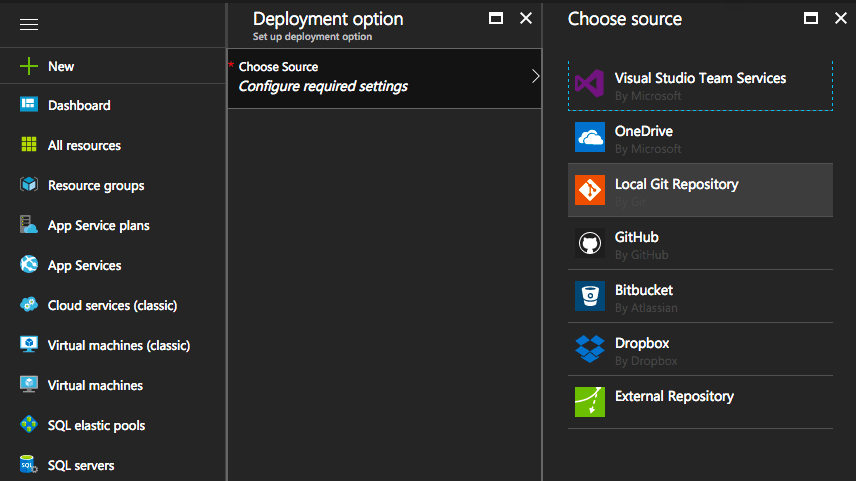
Task: Open App Services label in sidebar
Action: pyautogui.click(x=85, y=265)
